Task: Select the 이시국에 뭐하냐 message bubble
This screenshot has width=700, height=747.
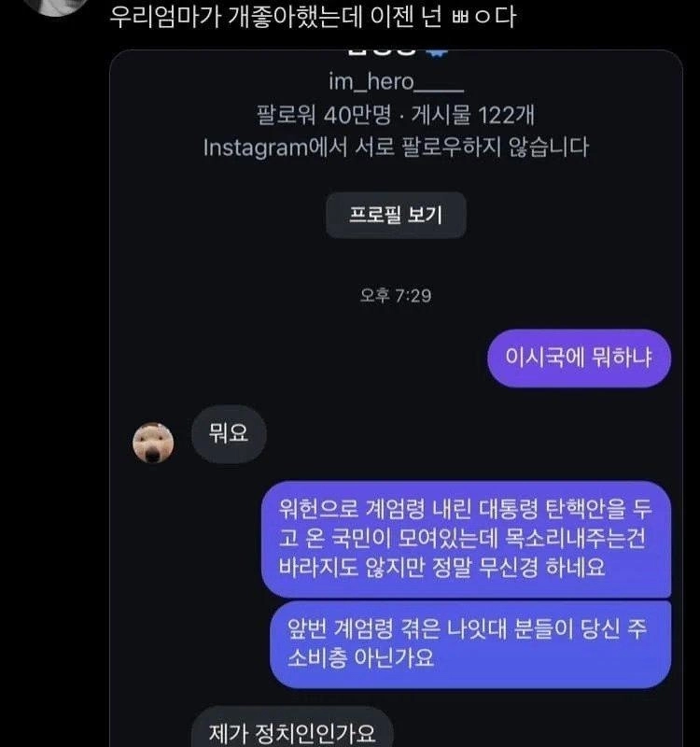Action: point(579,358)
